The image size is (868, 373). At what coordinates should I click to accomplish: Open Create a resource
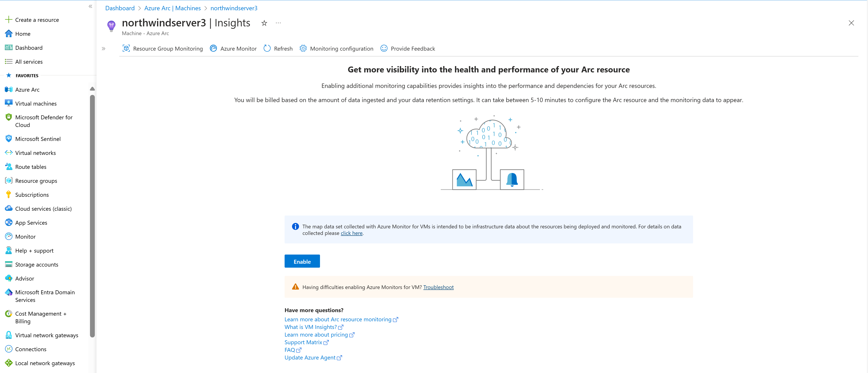tap(37, 20)
